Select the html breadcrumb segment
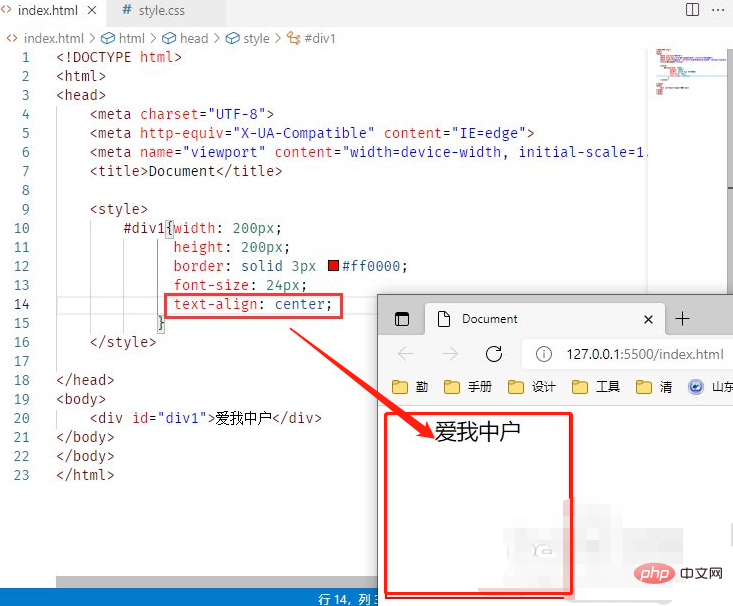The width and height of the screenshot is (733, 606). 123,38
